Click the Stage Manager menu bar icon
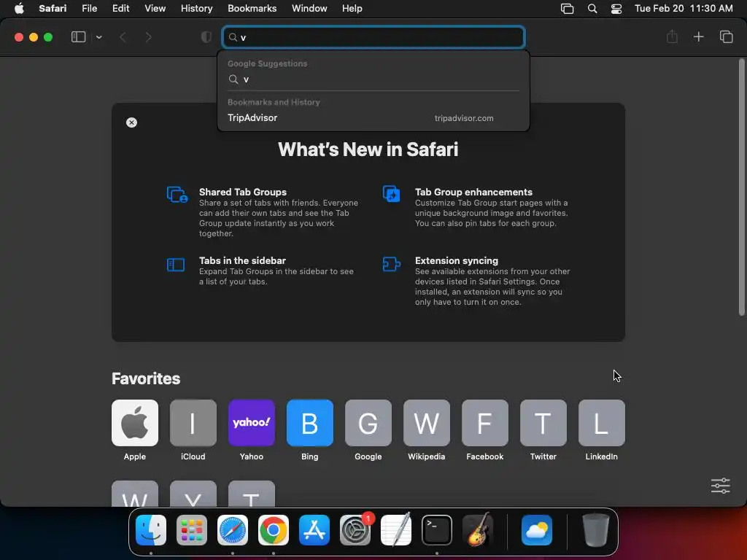This screenshot has height=560, width=747. [567, 8]
